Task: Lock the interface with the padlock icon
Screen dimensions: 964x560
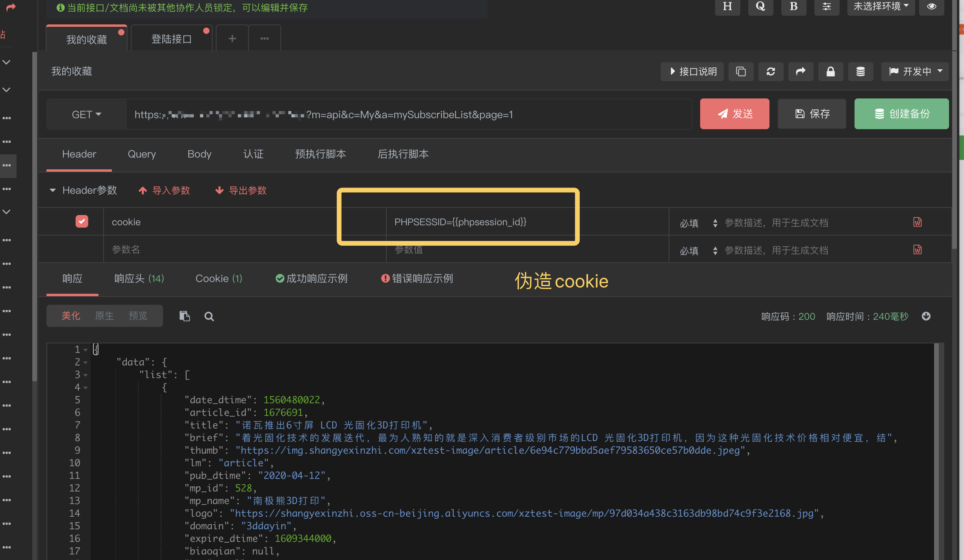Action: pyautogui.click(x=831, y=72)
